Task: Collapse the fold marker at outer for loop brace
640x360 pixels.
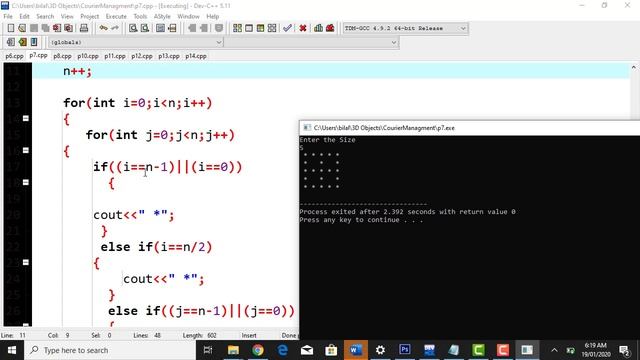Action: 26,118
